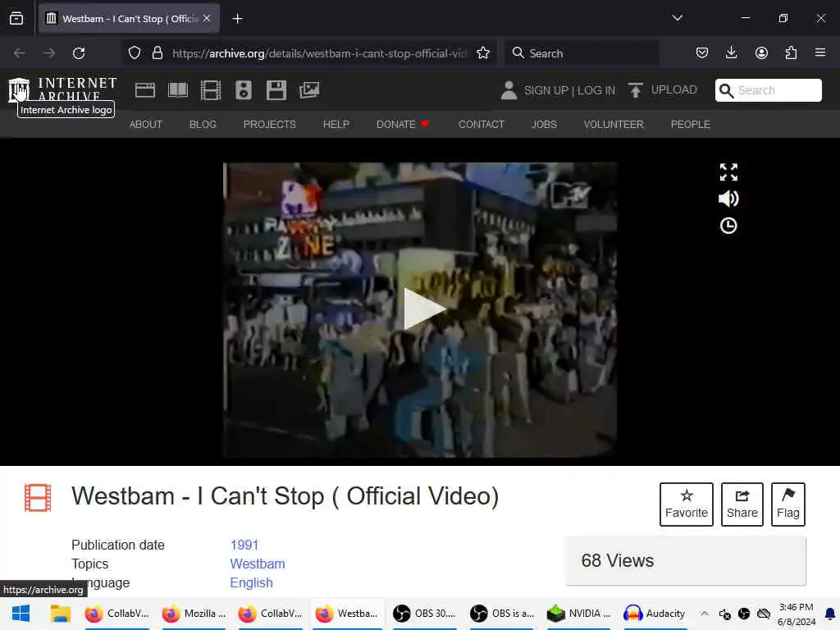Select the Westbam - I Can't Stop tab
The image size is (840, 630).
point(129,19)
